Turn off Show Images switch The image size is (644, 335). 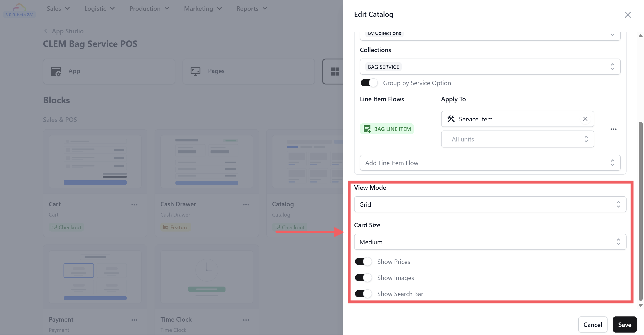[363, 278]
